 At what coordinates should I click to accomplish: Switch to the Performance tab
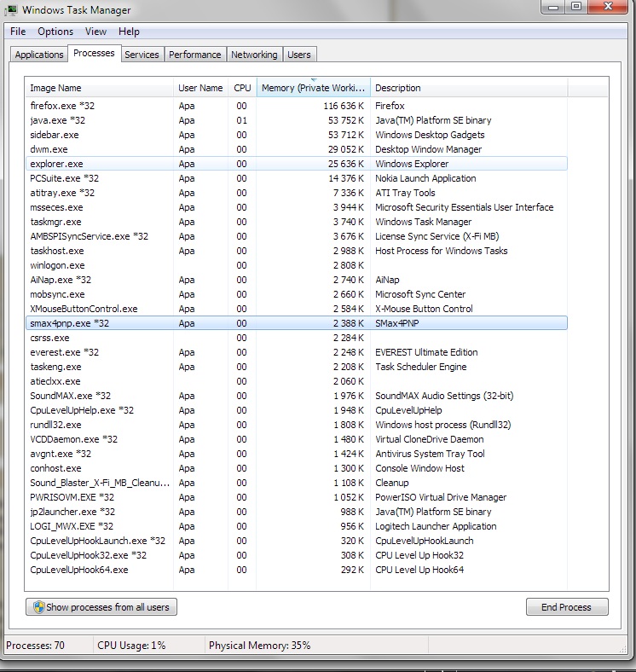pyautogui.click(x=195, y=55)
